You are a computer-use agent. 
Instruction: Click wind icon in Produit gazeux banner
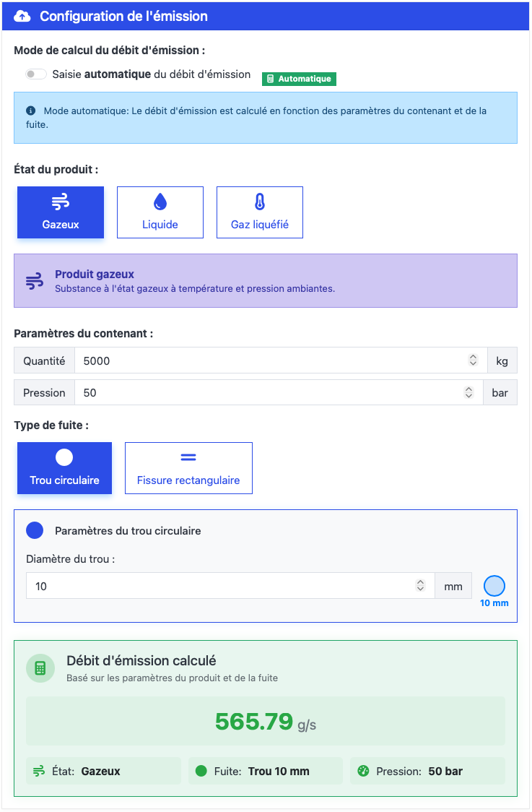(x=34, y=281)
